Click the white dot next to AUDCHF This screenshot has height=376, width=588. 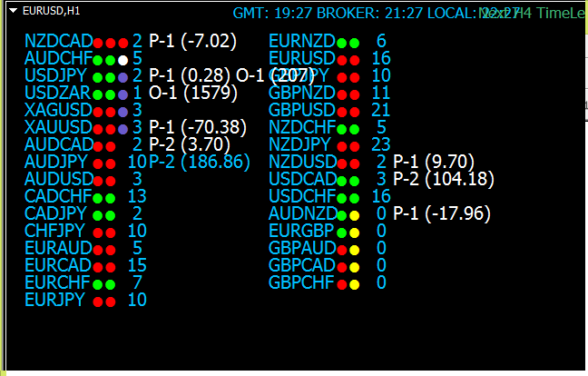pyautogui.click(x=123, y=60)
